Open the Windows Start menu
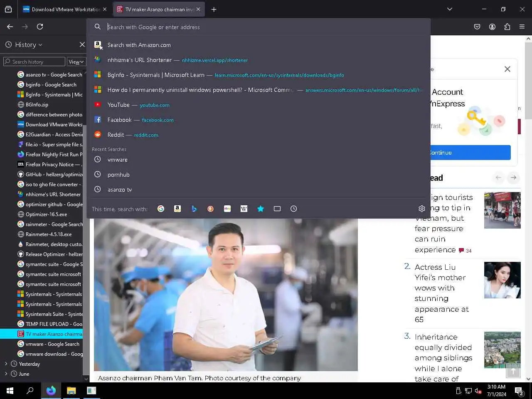532x399 pixels. tap(10, 391)
